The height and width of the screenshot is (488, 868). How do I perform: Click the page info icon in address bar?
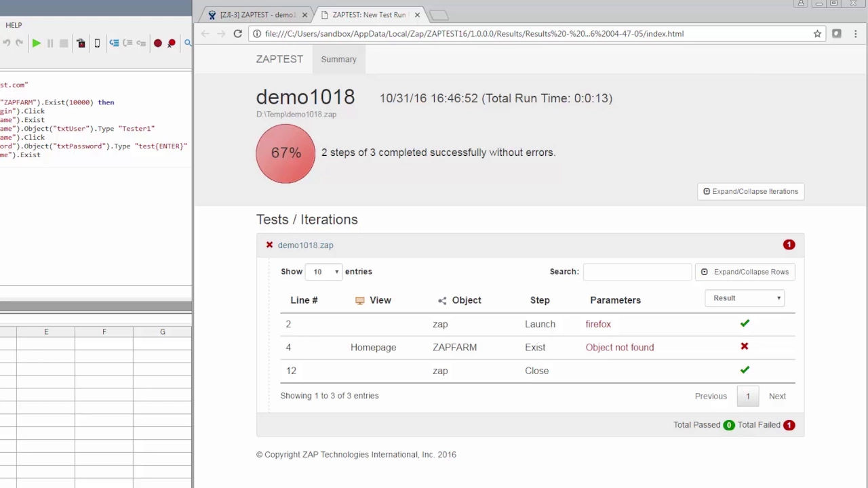tap(257, 33)
